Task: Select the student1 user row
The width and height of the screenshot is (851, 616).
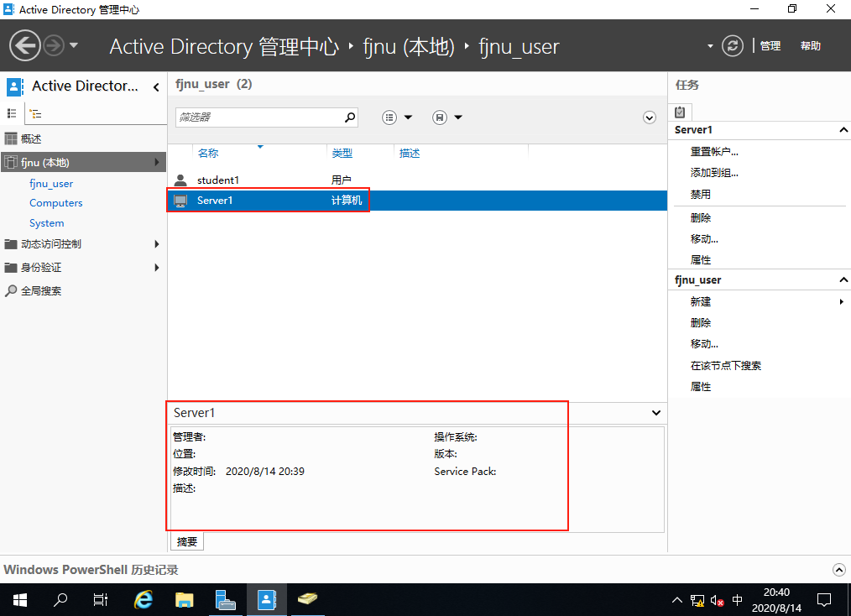Action: [417, 180]
